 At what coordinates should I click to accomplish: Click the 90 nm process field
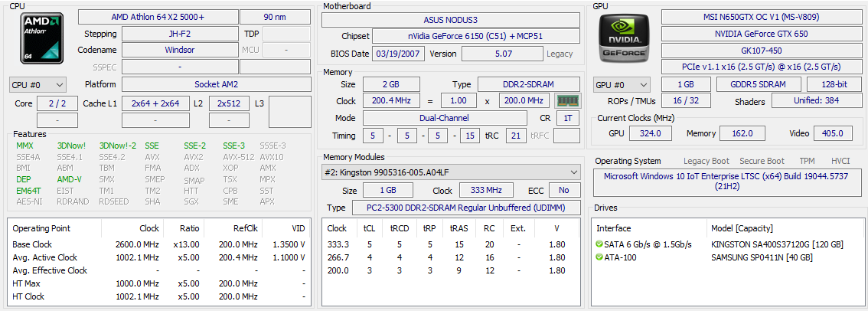tap(275, 17)
